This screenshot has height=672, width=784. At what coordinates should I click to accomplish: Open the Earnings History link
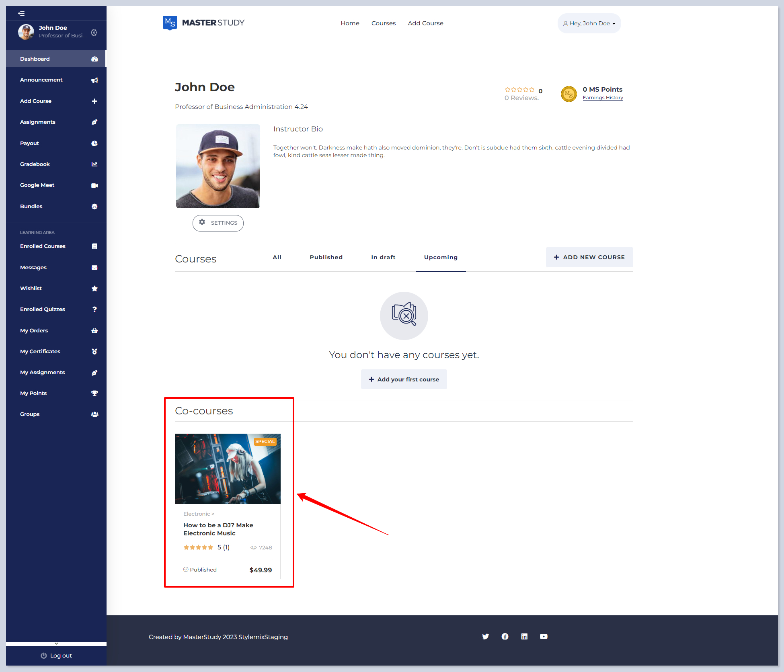pyautogui.click(x=603, y=98)
